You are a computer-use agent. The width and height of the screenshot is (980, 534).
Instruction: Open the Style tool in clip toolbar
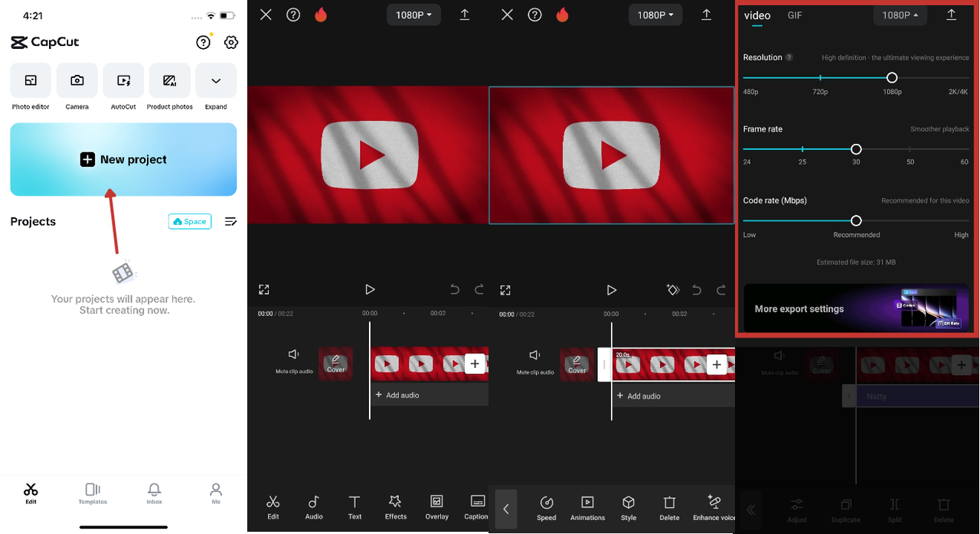[629, 508]
